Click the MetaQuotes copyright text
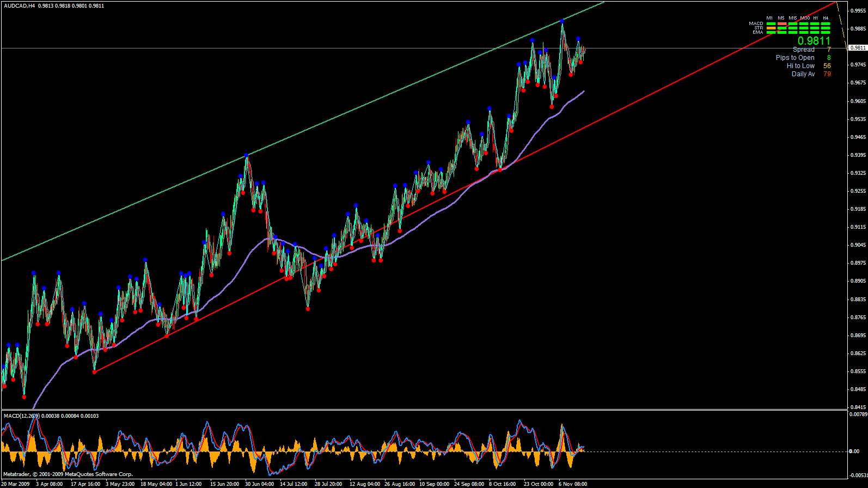The width and height of the screenshot is (868, 488). point(68,474)
